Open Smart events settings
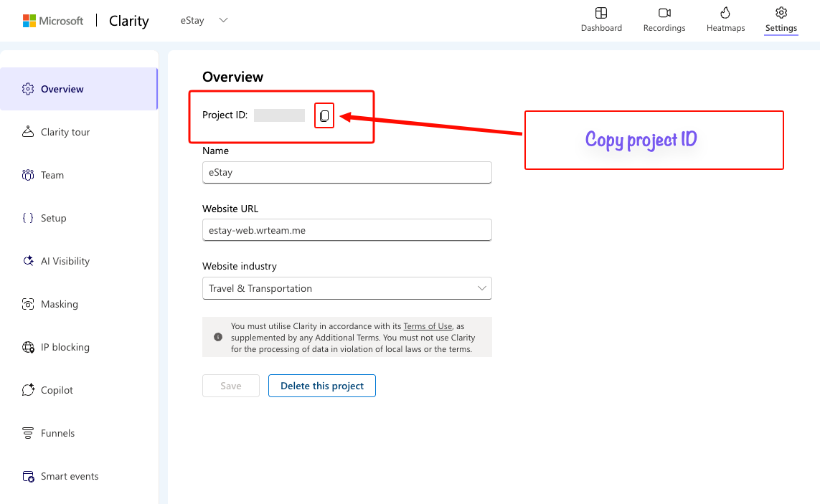 (78, 476)
